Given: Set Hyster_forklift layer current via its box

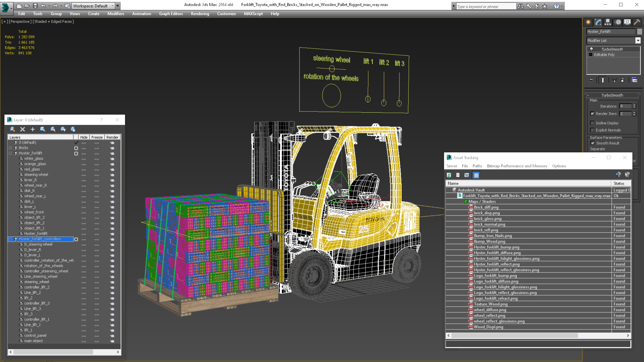Looking at the screenshot, I should coord(76,153).
